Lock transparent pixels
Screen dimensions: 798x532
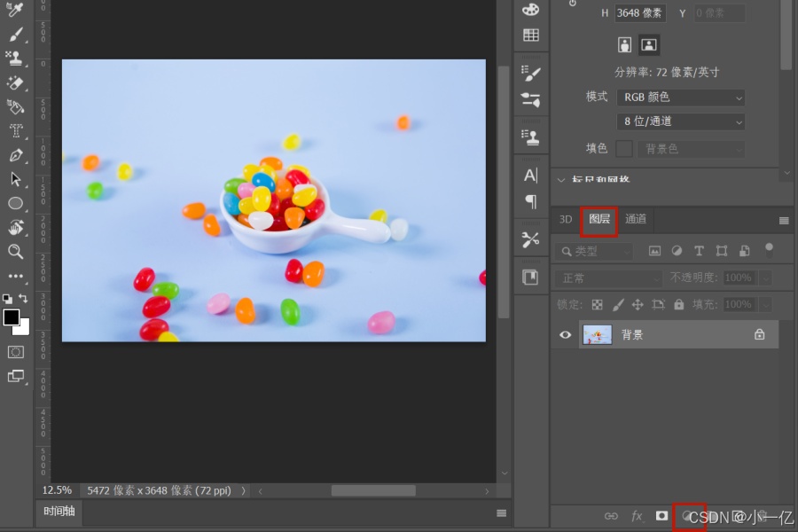tap(597, 304)
